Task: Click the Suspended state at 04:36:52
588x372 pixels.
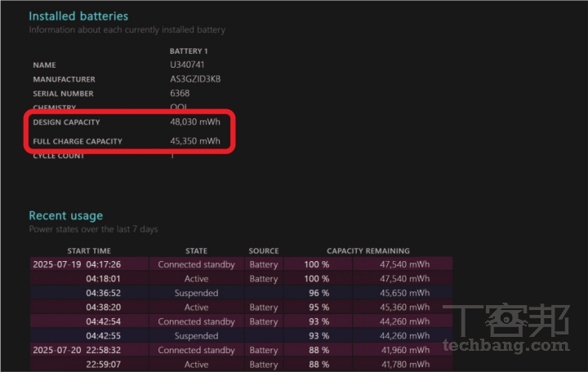Action: [x=196, y=293]
